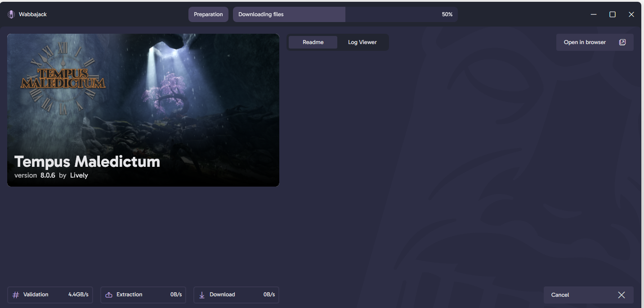This screenshot has width=644, height=308.
Task: Switch to the Log Viewer tab
Action: (x=362, y=42)
